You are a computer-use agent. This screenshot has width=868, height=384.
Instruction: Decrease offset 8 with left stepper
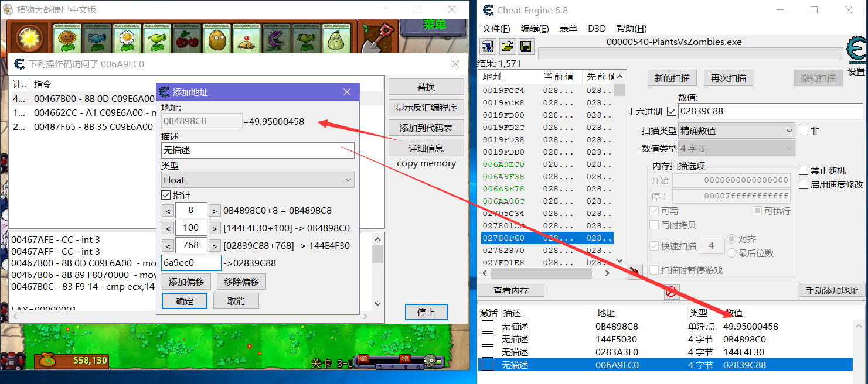[x=168, y=211]
